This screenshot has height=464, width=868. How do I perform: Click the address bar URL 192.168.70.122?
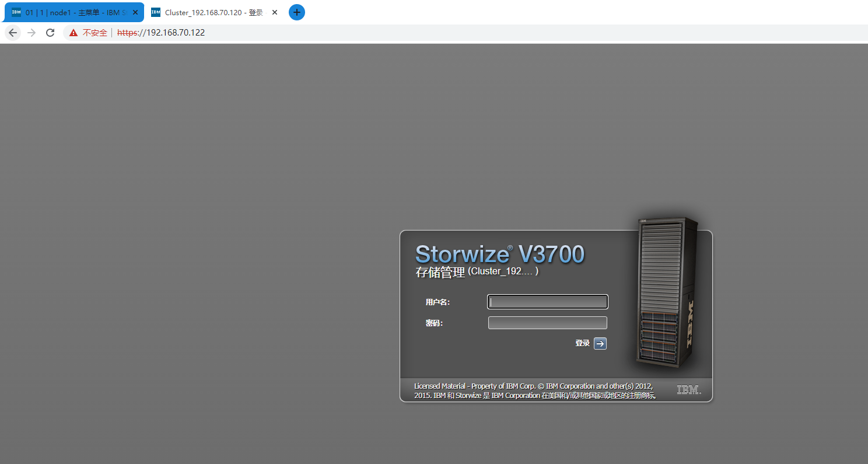161,33
